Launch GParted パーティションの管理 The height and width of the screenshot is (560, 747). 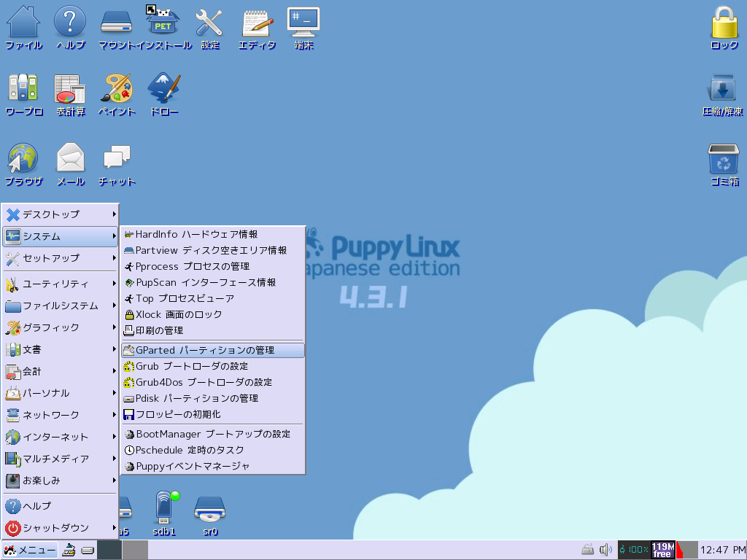(x=212, y=351)
